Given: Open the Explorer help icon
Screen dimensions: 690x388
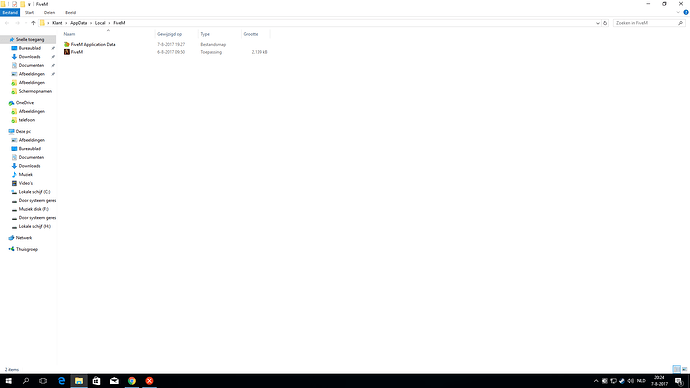Looking at the screenshot, I should pyautogui.click(x=686, y=12).
